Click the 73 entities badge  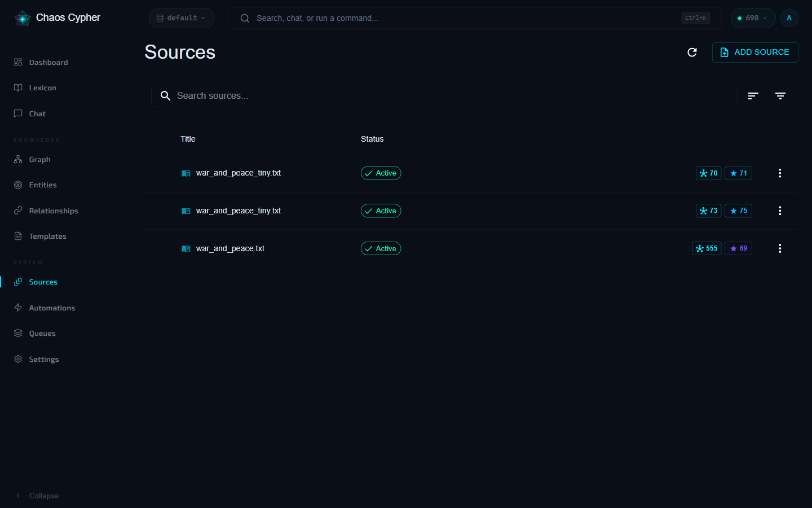(708, 211)
